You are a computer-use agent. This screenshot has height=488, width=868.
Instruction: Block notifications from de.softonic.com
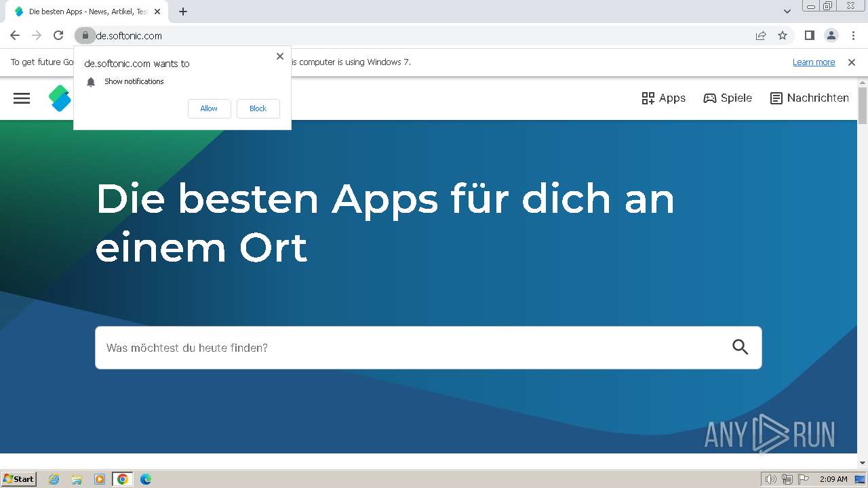click(258, 108)
